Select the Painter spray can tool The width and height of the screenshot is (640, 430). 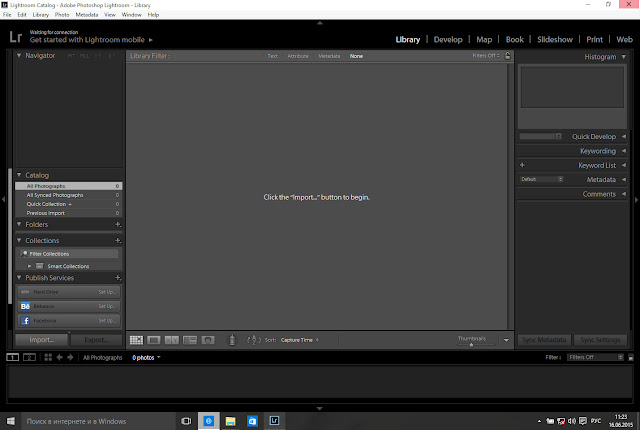coord(232,340)
